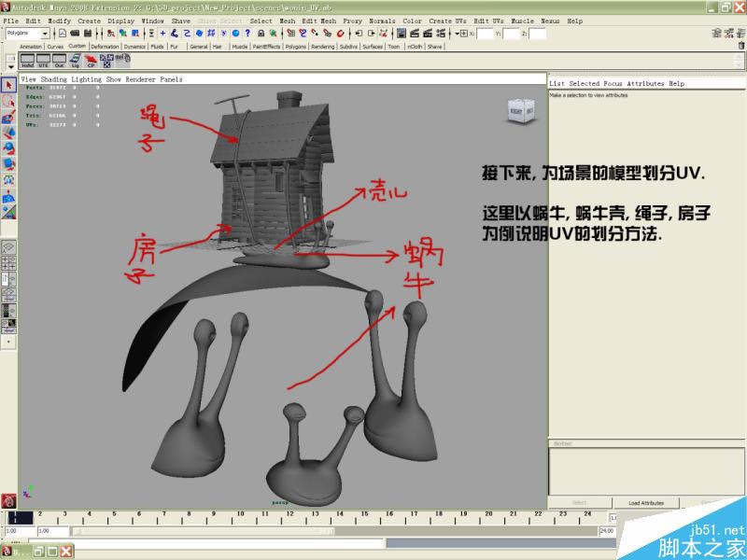The width and height of the screenshot is (747, 560).
Task: Click the Render current frame clapper icon
Action: tap(415, 34)
